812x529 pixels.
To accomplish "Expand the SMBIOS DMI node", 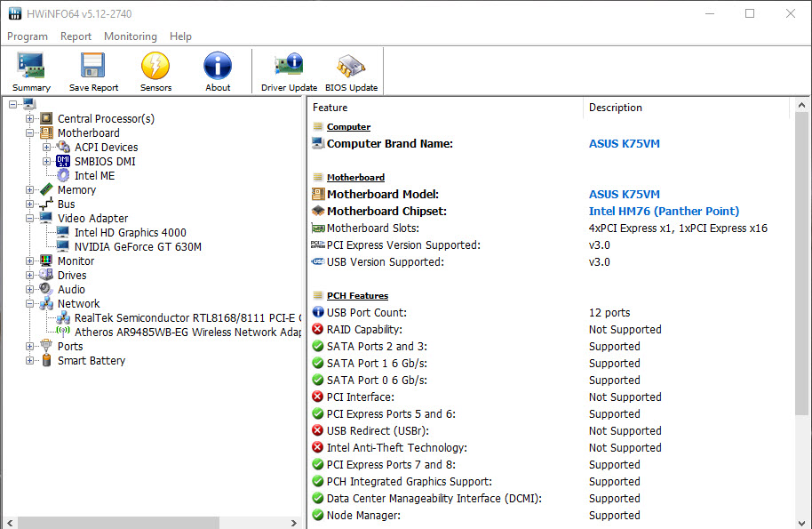I will pos(46,161).
